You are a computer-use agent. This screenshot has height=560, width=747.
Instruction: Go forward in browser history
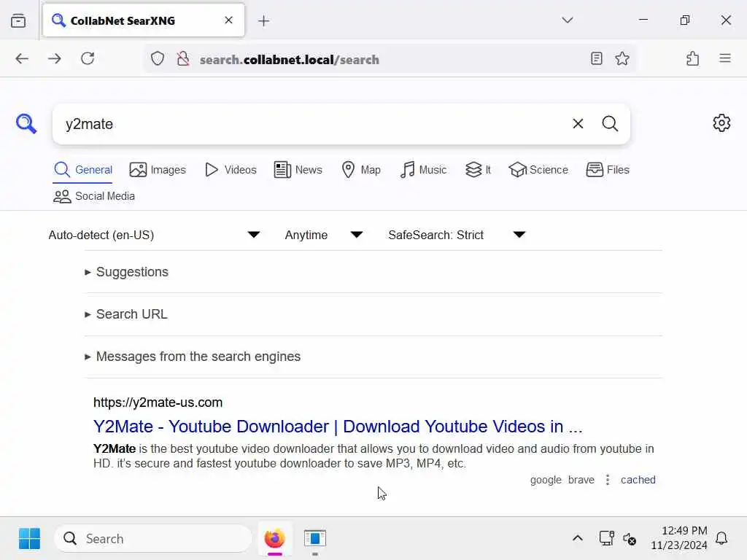[x=55, y=58]
